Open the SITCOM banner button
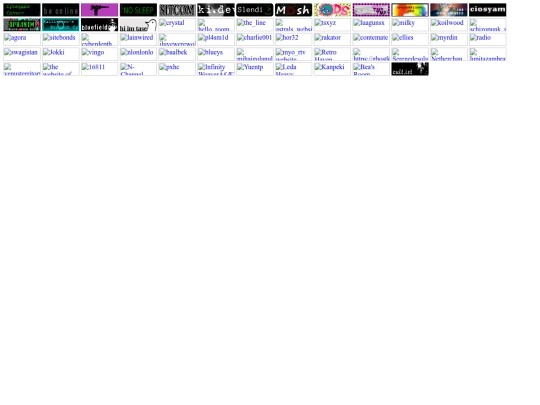The width and height of the screenshot is (540, 405). [x=177, y=10]
